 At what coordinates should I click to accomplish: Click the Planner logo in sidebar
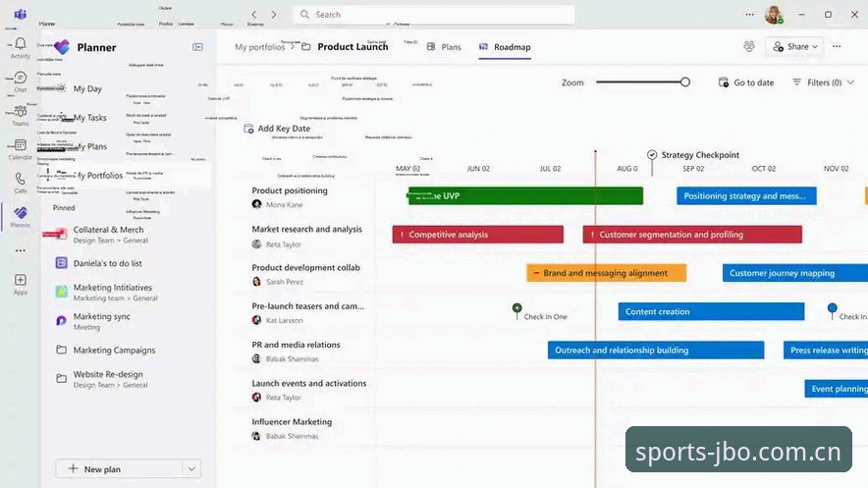click(x=62, y=47)
